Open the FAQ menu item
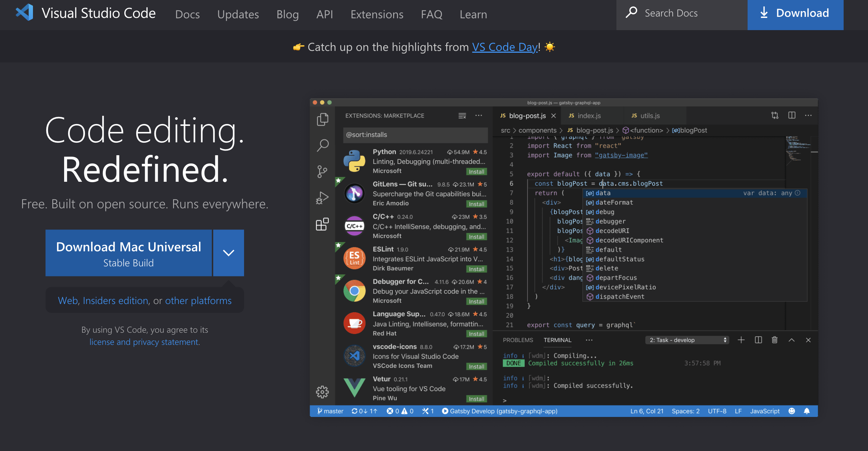Image resolution: width=868 pixels, height=451 pixels. click(x=431, y=14)
